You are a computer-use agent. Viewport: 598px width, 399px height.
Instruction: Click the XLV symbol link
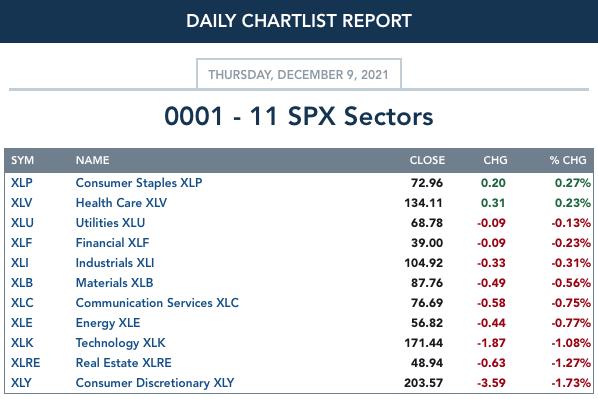[x=21, y=203]
